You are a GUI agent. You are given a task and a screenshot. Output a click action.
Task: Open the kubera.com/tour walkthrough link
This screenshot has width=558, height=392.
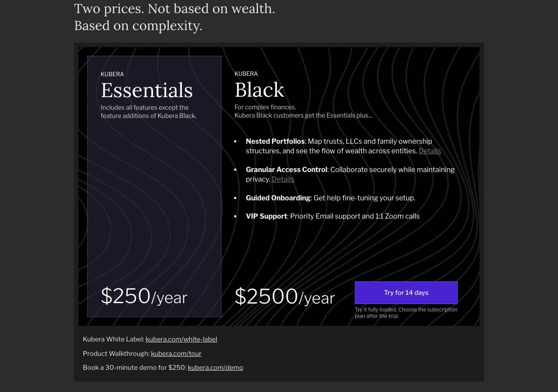[176, 354]
